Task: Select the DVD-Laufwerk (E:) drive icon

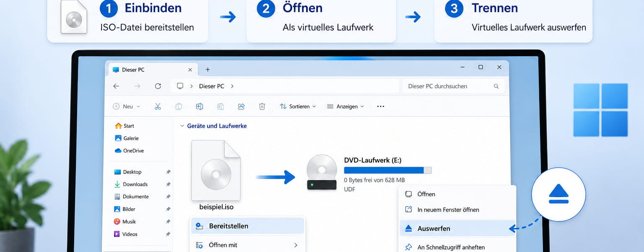Action: tap(322, 172)
